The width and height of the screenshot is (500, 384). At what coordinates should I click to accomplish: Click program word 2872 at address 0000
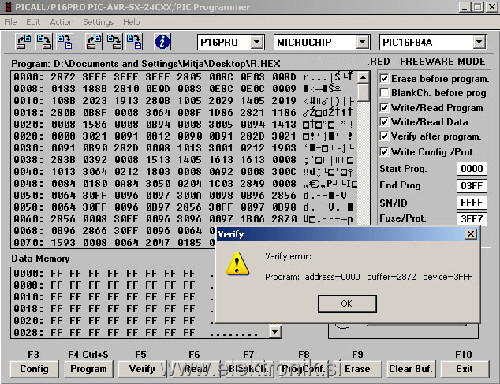[x=63, y=77]
